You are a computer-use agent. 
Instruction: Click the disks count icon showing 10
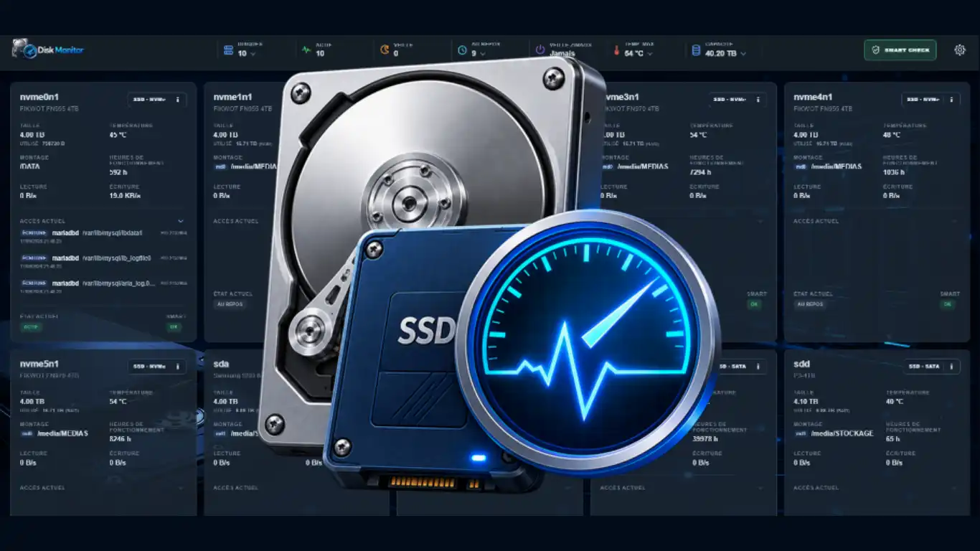(x=228, y=50)
